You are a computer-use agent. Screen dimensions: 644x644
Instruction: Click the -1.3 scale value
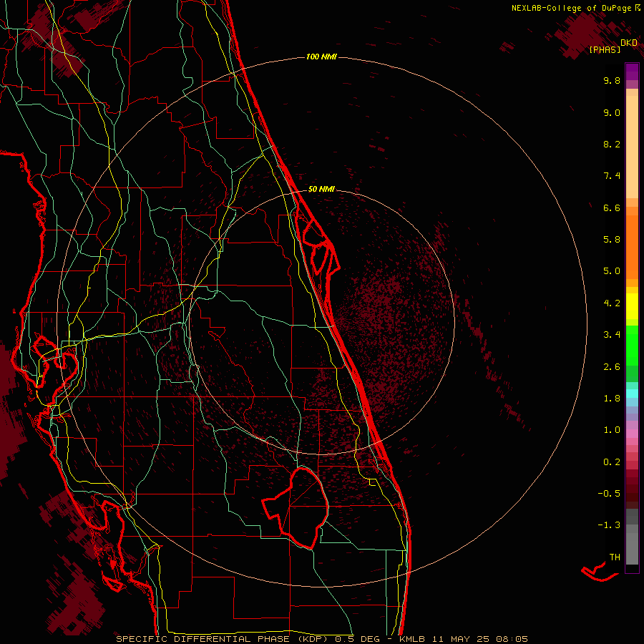(609, 525)
